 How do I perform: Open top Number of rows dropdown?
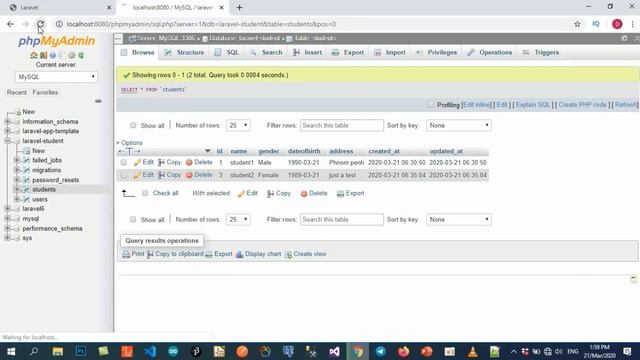point(238,125)
